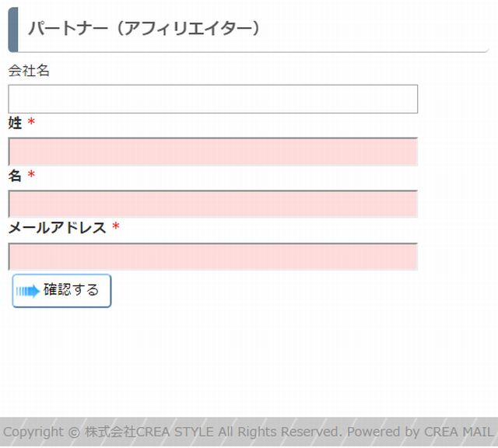Click the 名 field label
The image size is (498, 448).
[x=15, y=175]
